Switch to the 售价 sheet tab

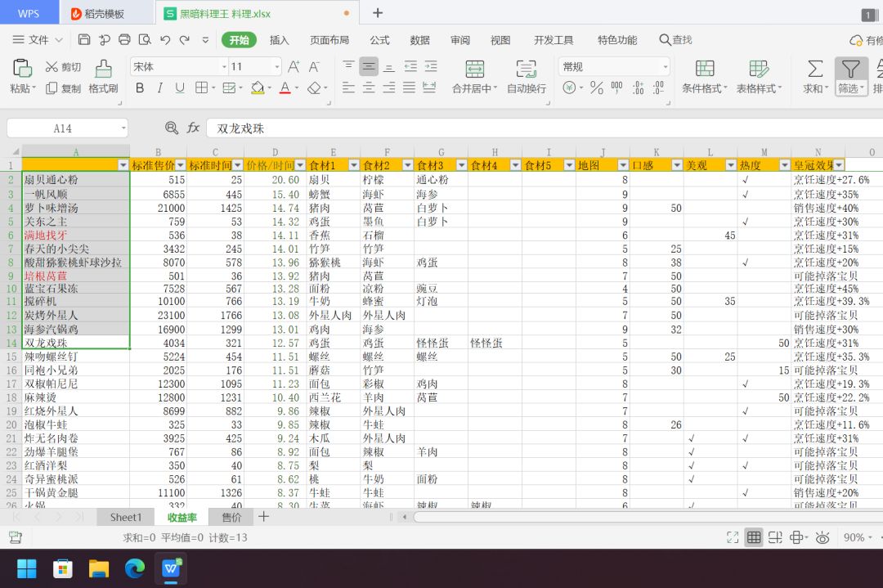[x=231, y=517]
